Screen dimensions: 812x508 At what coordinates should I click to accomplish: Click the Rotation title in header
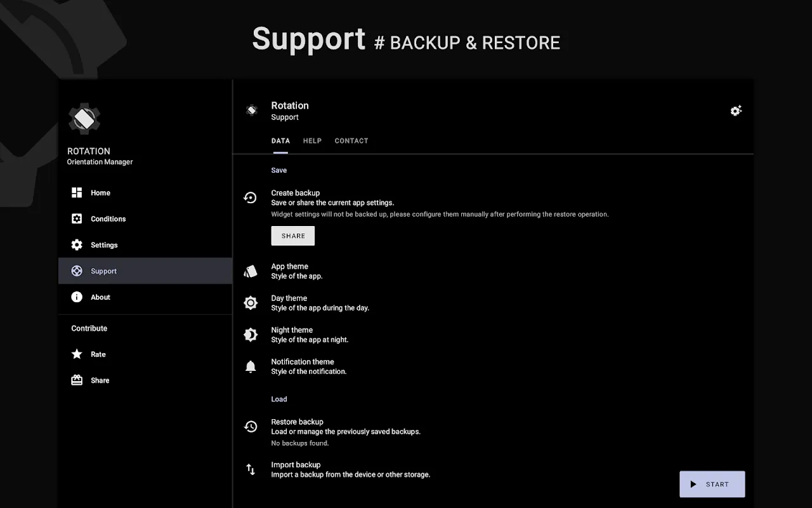click(x=290, y=105)
